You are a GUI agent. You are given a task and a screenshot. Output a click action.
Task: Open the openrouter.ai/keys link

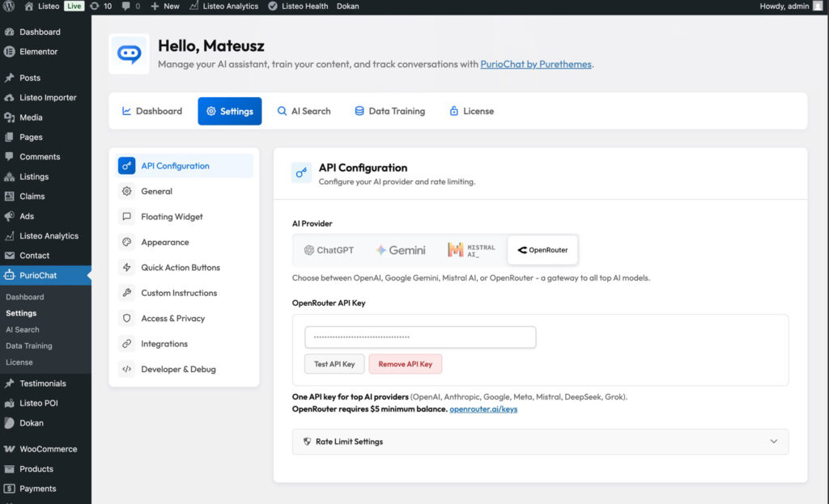coord(483,409)
